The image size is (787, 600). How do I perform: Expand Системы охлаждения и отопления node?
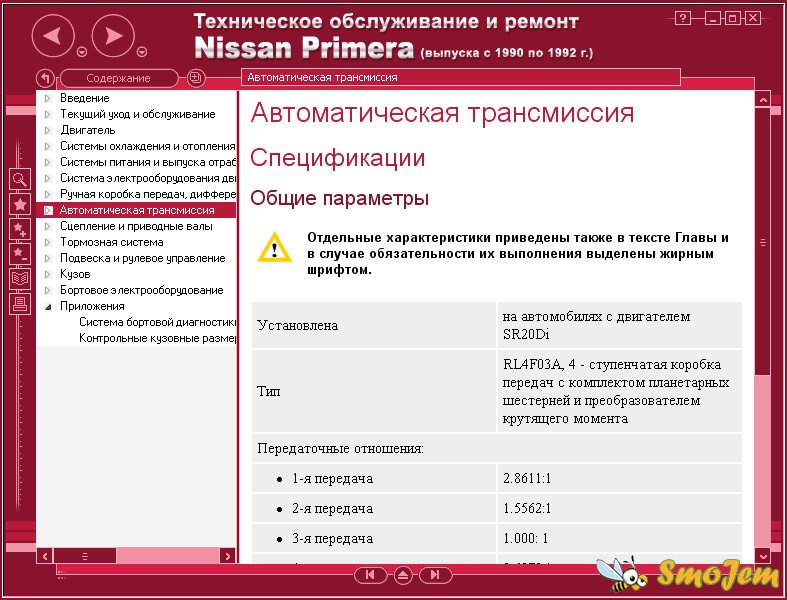pyautogui.click(x=48, y=147)
